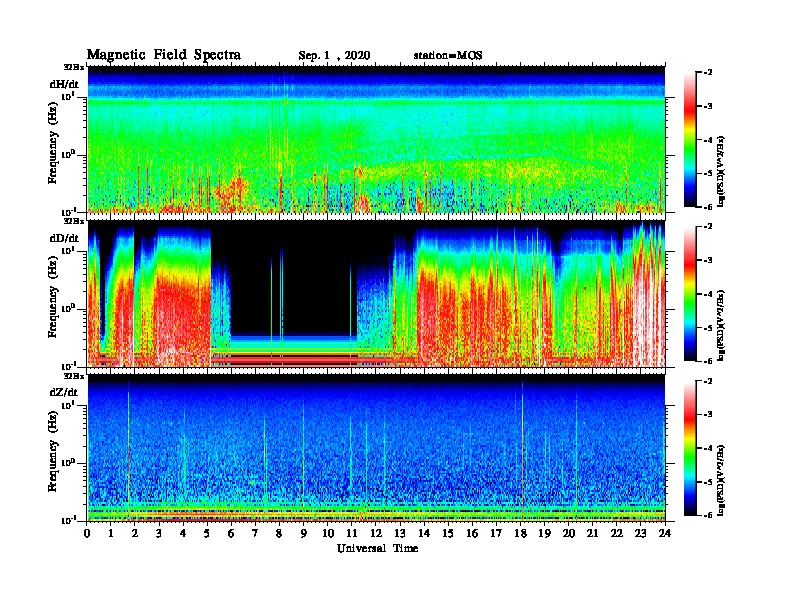Viewport: 792px width, 612px height.
Task: Click the dZ/dt spectrogram plot area
Action: 376,447
